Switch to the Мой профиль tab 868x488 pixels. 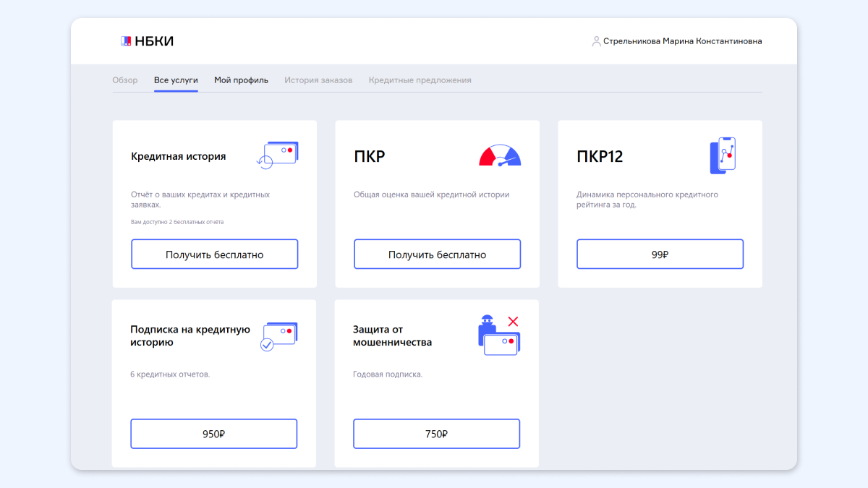241,80
